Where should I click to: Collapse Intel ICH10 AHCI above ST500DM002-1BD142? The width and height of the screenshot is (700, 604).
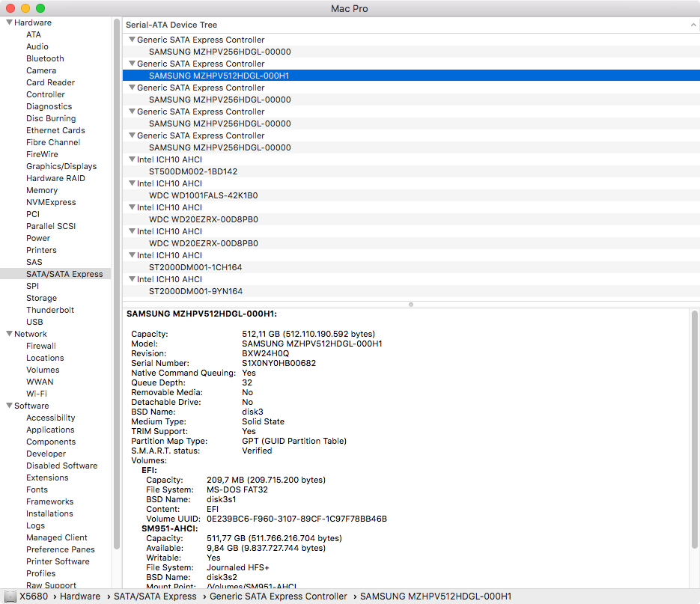(133, 159)
